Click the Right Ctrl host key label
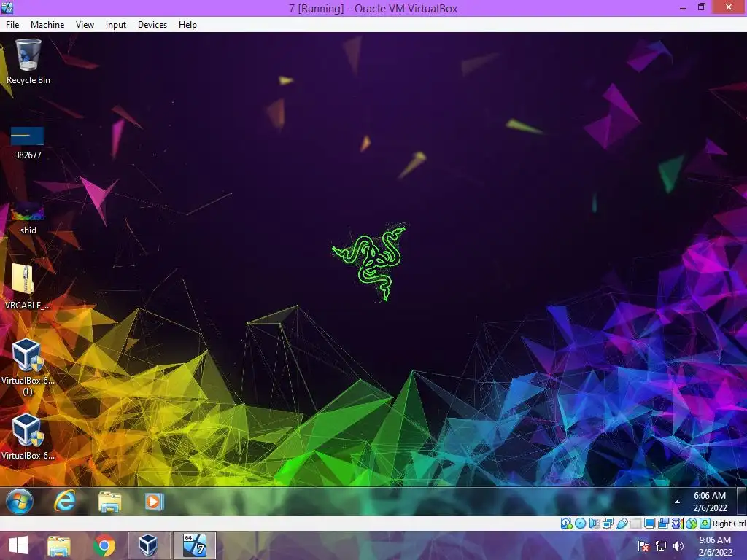Image resolution: width=747 pixels, height=560 pixels. [x=729, y=524]
